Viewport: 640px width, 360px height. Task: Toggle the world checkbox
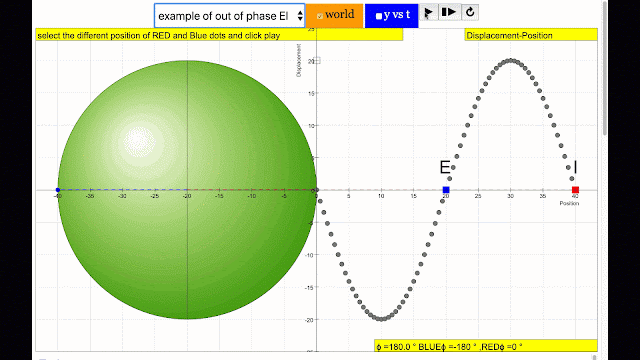pyautogui.click(x=320, y=16)
